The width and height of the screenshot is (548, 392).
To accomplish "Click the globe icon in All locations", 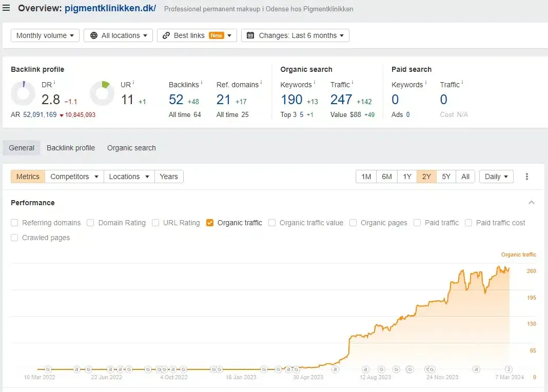I will tap(94, 35).
